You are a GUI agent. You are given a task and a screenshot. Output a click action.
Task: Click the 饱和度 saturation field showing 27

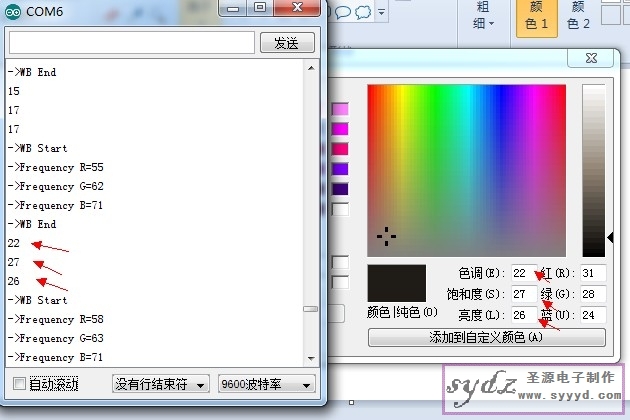pyautogui.click(x=524, y=294)
